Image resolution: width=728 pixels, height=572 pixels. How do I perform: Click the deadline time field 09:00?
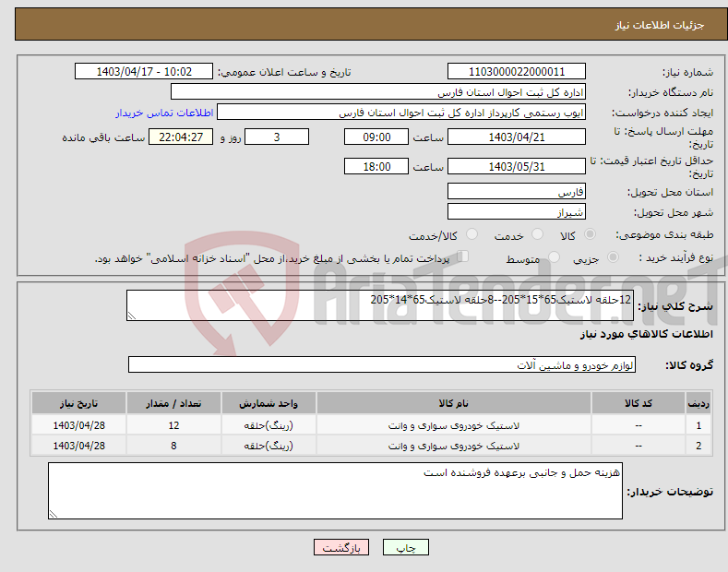(x=376, y=137)
